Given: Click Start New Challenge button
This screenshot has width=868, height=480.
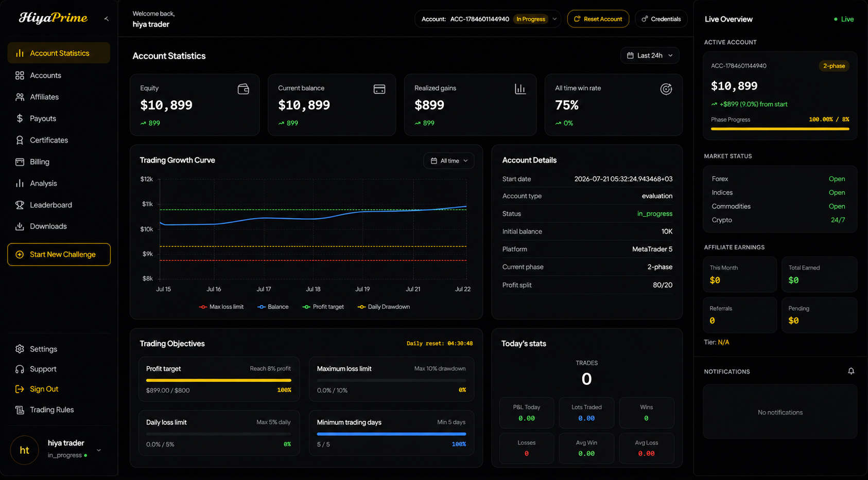Looking at the screenshot, I should 59,255.
